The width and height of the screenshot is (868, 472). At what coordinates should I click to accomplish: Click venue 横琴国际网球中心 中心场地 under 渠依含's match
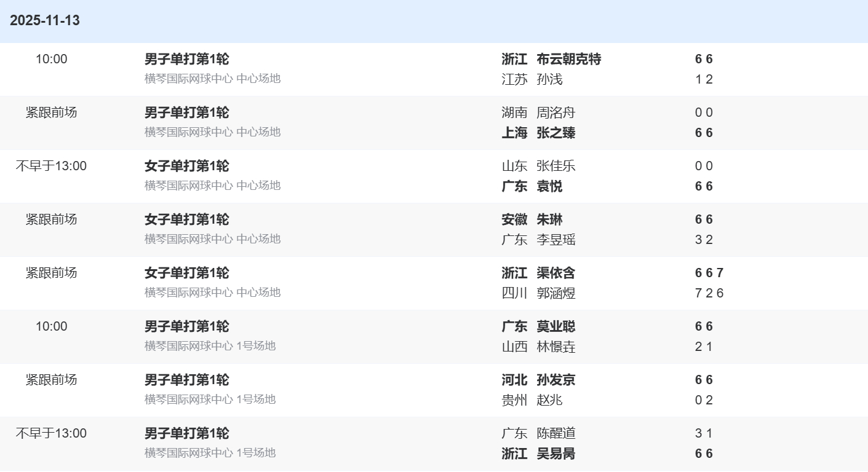click(x=213, y=292)
